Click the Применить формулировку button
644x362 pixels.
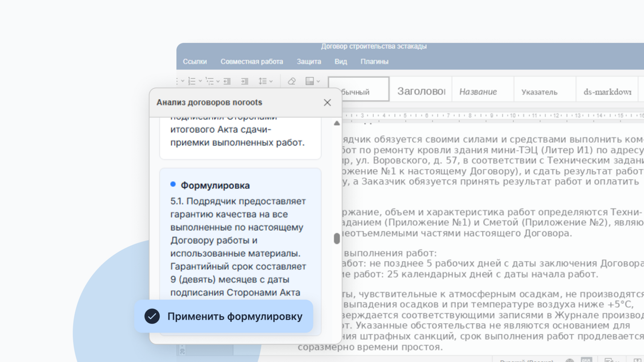(223, 316)
